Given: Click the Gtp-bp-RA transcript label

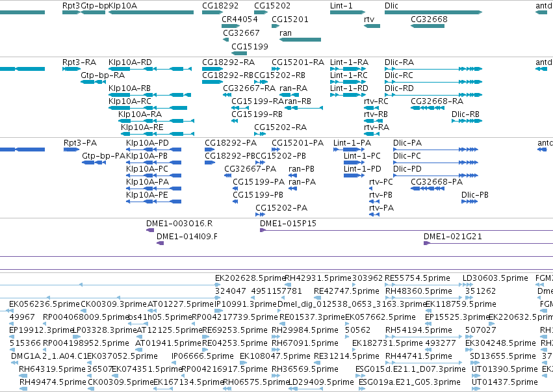Looking at the screenshot, I should (x=103, y=75).
